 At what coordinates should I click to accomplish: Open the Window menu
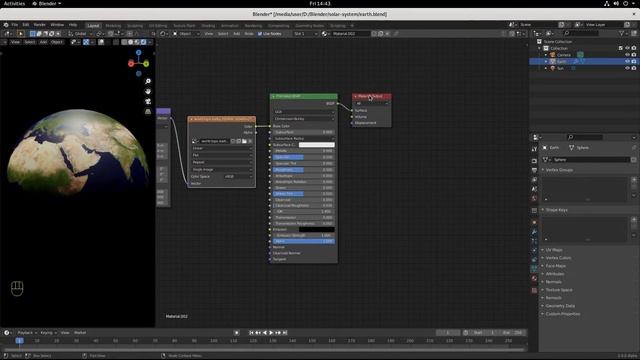tap(57, 25)
